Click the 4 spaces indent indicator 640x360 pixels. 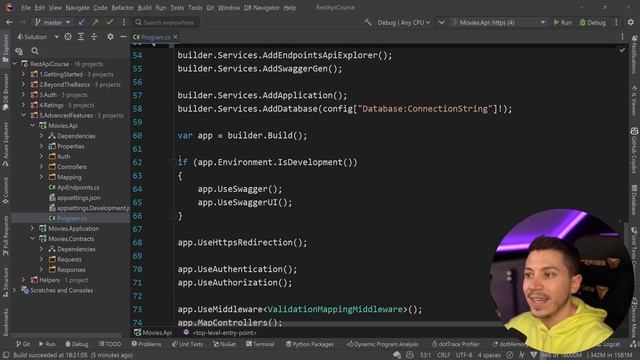[x=489, y=355]
